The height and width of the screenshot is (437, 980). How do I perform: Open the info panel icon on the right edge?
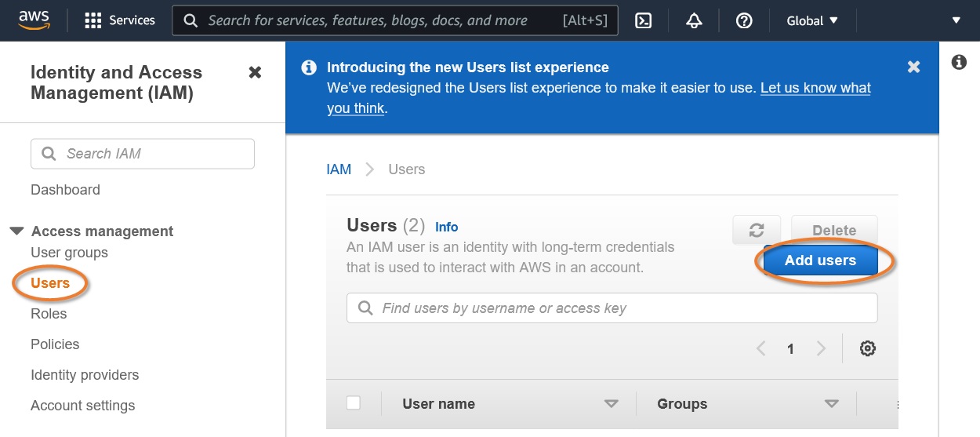pos(959,62)
